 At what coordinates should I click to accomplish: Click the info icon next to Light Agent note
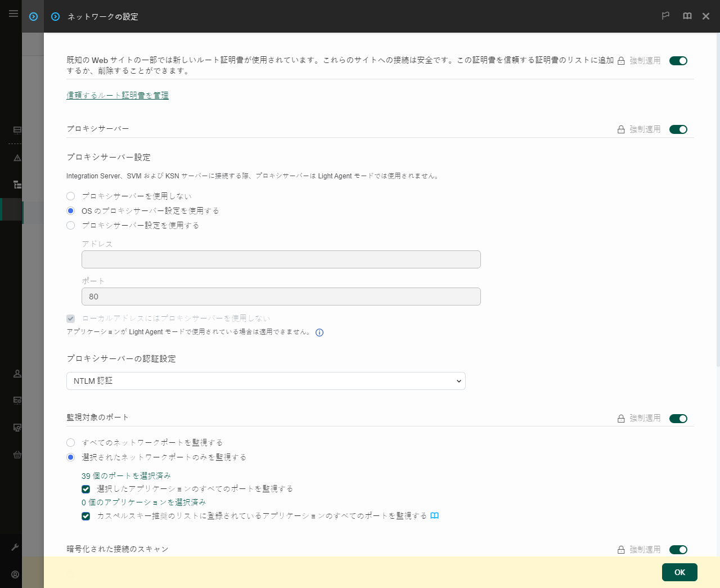319,333
